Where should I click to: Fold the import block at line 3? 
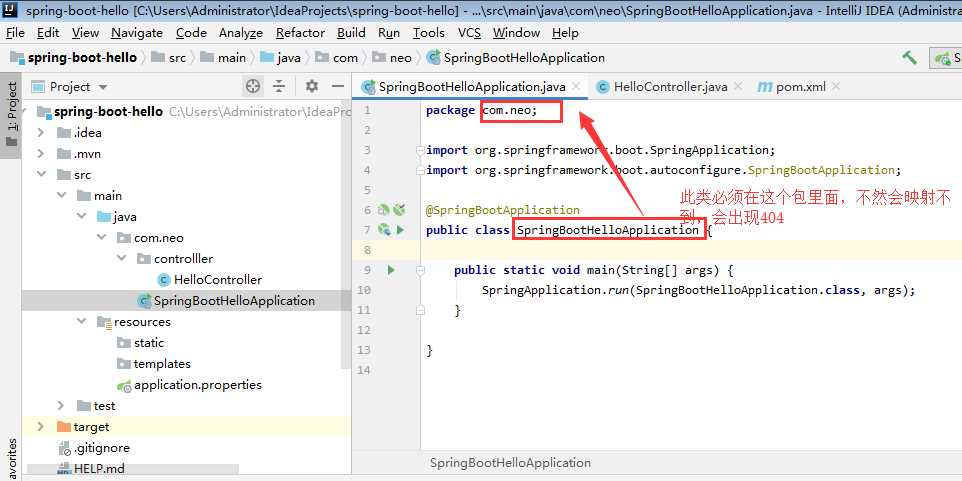pos(420,150)
